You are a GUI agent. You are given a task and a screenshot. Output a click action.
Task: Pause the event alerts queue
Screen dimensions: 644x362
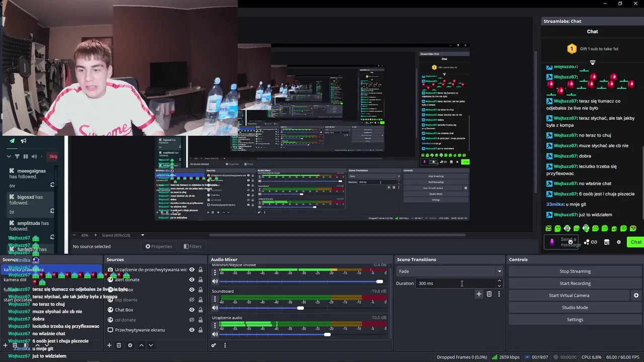click(26, 156)
